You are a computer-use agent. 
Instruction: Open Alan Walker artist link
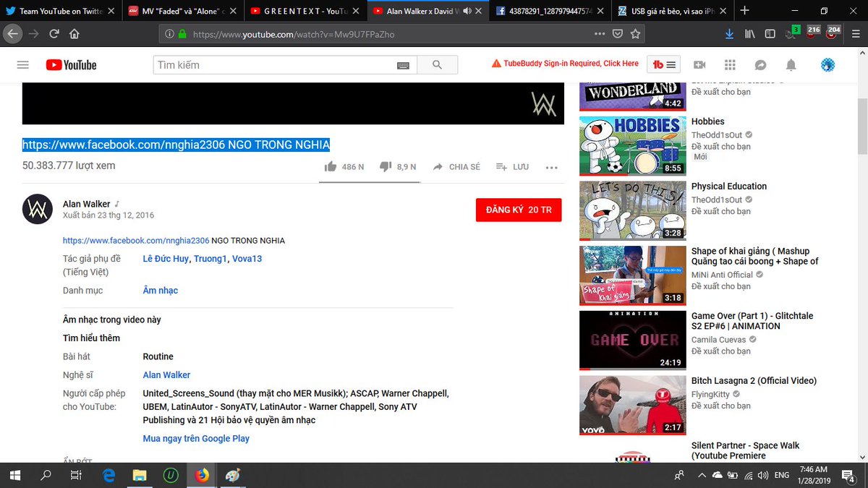coord(166,374)
